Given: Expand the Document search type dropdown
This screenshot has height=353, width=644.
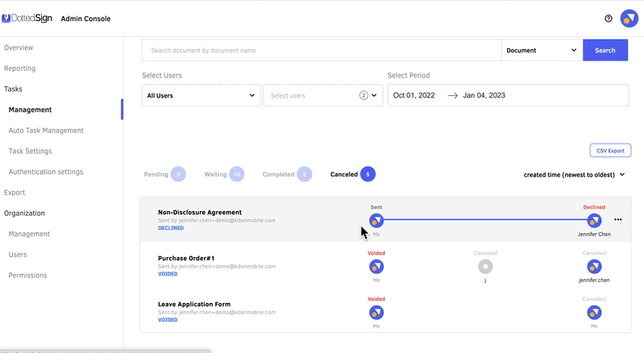Looking at the screenshot, I should (x=542, y=50).
